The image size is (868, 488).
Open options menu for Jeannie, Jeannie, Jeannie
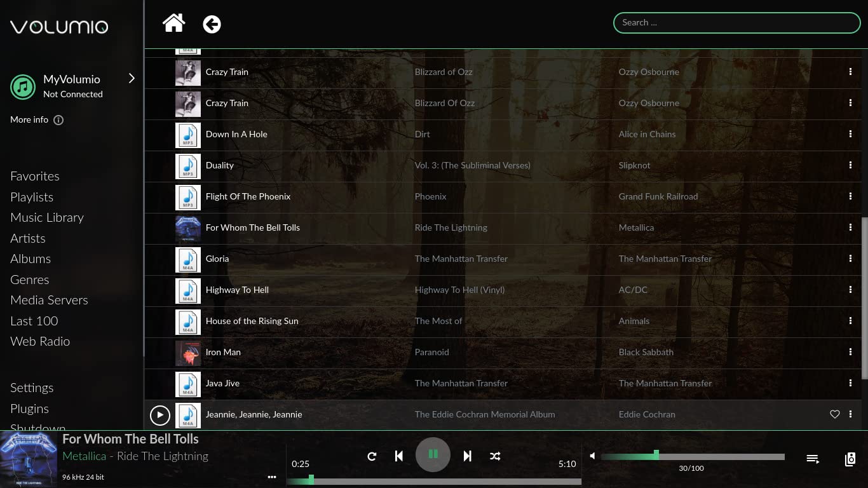tap(850, 414)
